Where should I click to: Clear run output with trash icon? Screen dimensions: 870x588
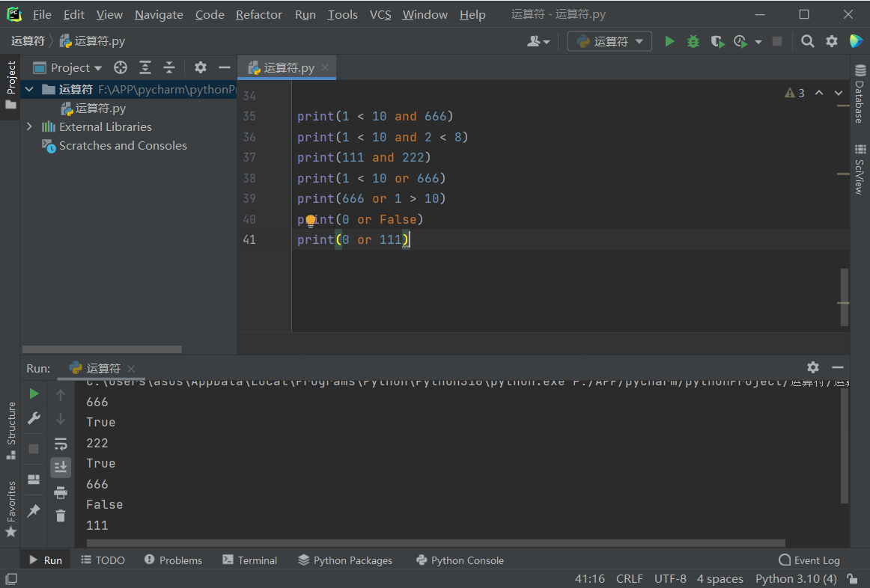[61, 515]
